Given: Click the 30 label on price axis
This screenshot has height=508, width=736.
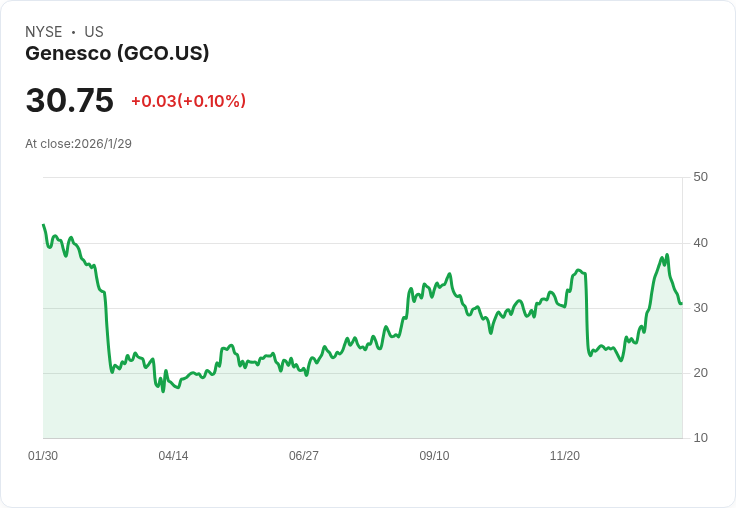Looking at the screenshot, I should point(700,308).
